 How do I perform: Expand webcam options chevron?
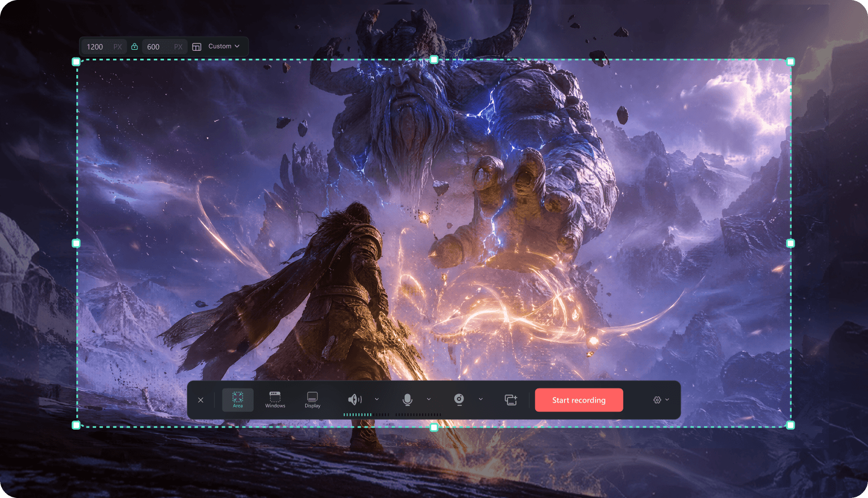point(481,399)
